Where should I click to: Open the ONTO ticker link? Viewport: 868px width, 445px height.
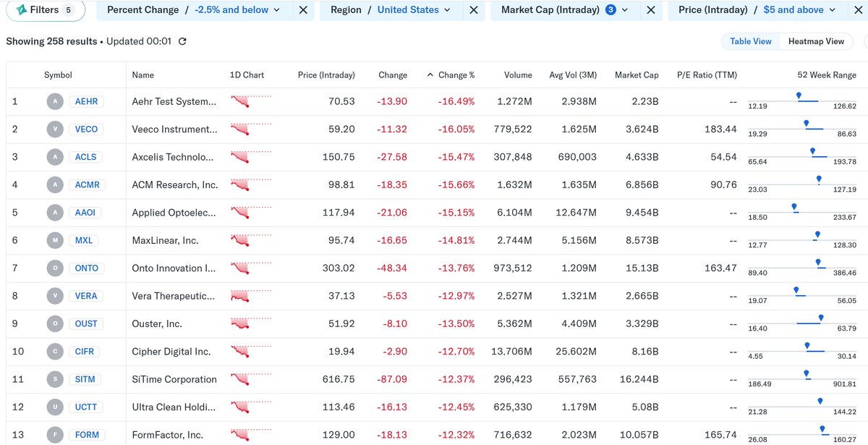87,268
